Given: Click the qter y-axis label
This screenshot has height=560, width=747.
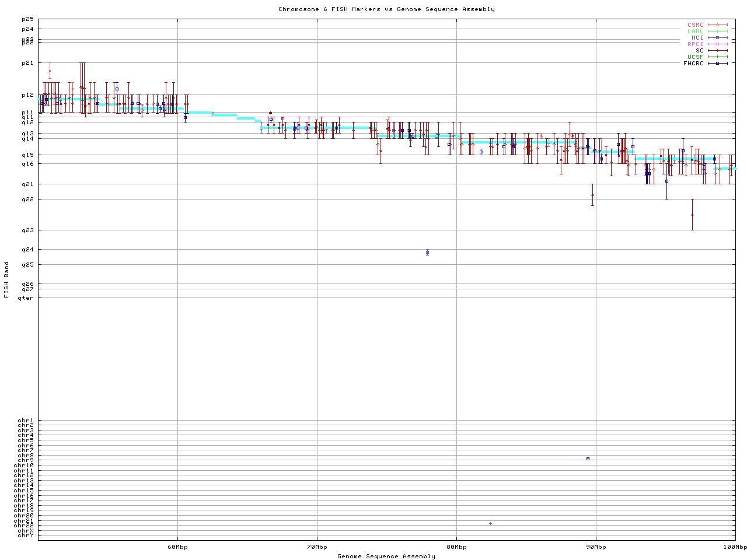Looking at the screenshot, I should 26,298.
